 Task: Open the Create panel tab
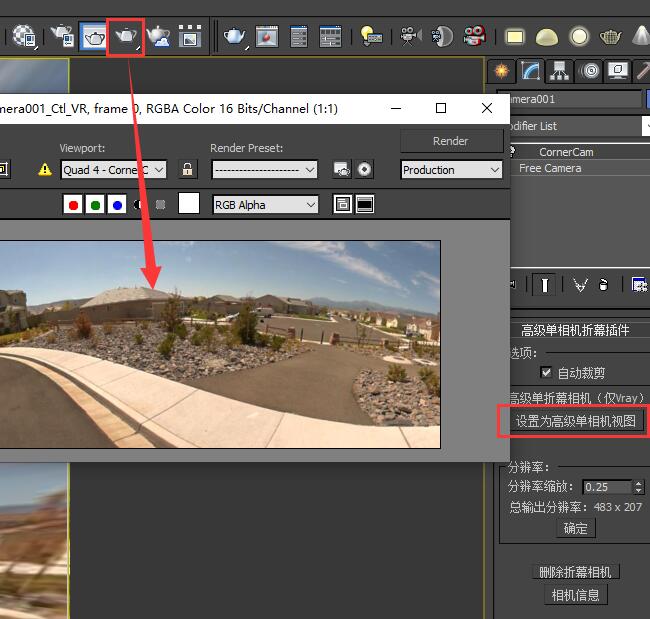tap(501, 71)
